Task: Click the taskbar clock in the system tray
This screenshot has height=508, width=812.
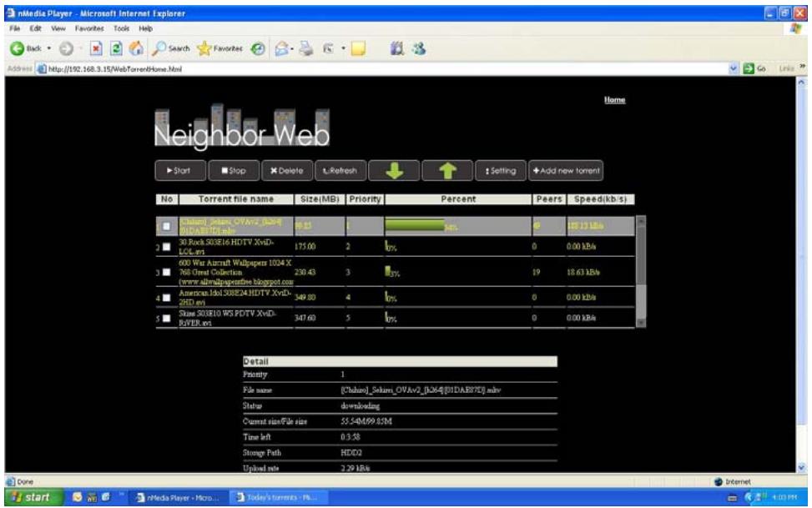Action: click(x=784, y=498)
